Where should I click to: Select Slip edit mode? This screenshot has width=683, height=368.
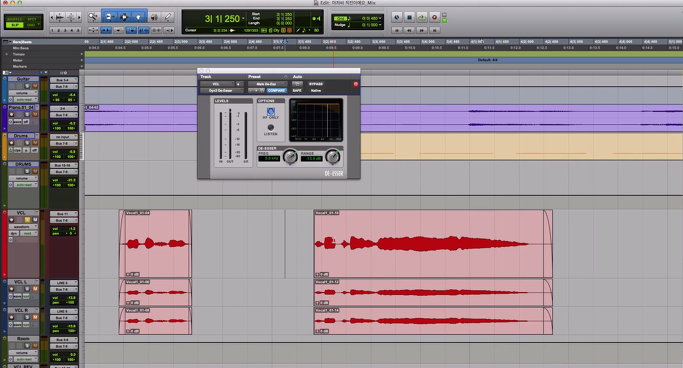pyautogui.click(x=14, y=25)
